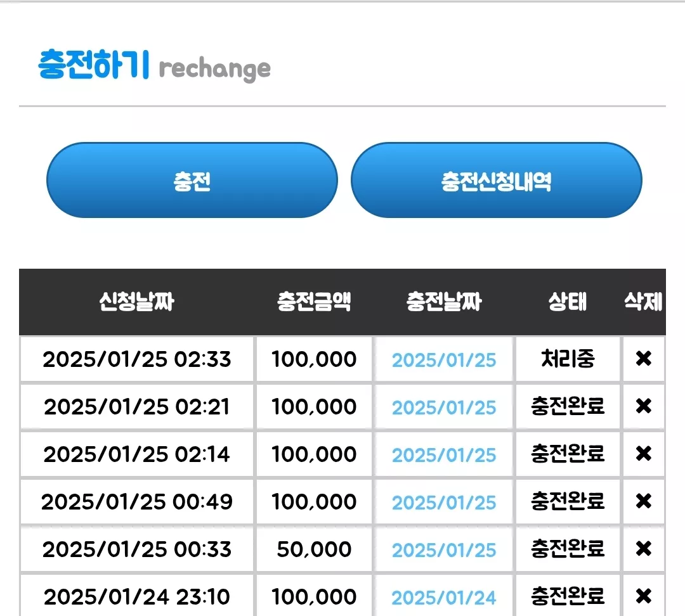
Task: Click the 2025/01/25 02:33 request timestamp
Action: (x=137, y=360)
